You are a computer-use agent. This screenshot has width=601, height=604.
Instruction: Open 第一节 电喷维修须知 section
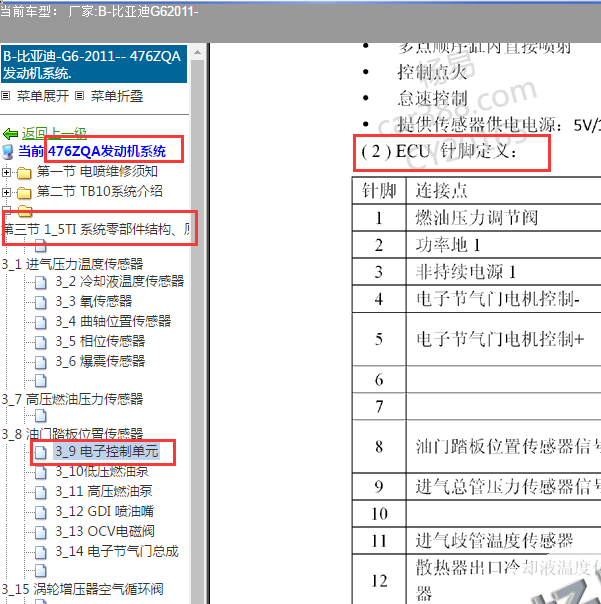[97, 171]
